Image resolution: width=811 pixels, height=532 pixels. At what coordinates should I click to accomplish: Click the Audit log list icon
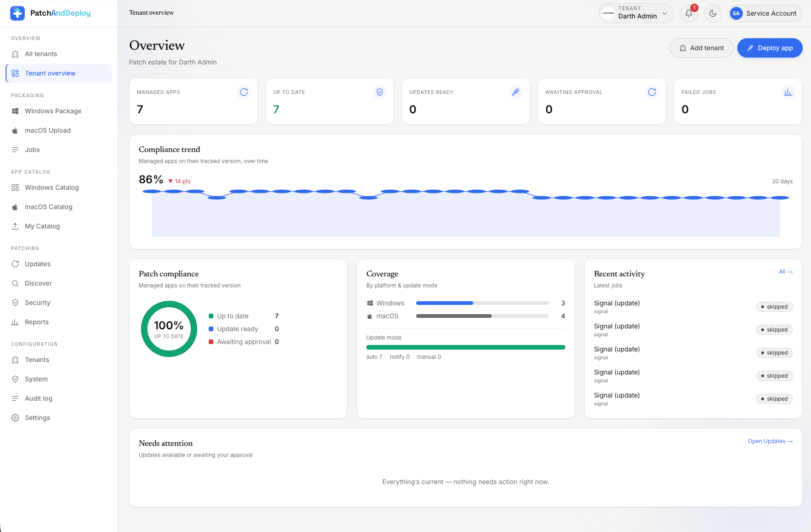15,398
